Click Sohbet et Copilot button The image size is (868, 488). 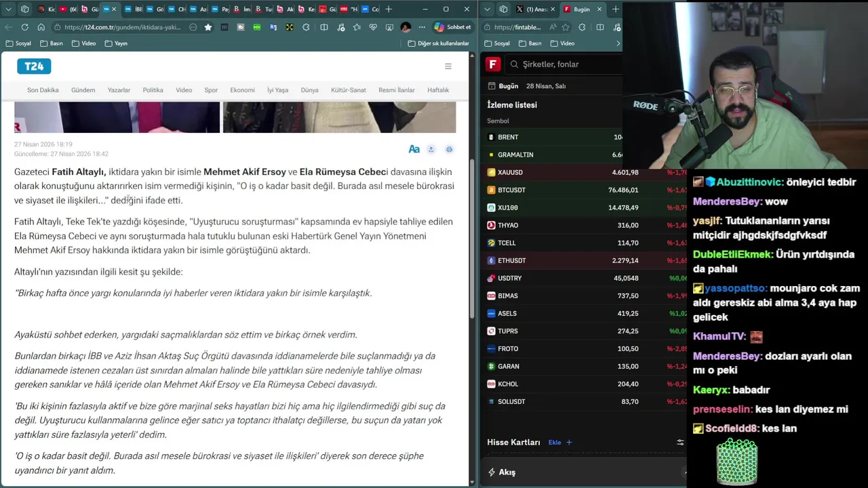pyautogui.click(x=452, y=27)
